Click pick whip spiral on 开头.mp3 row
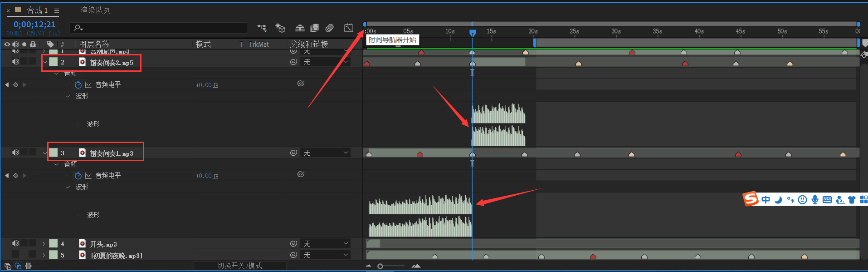868x272 pixels. (x=293, y=243)
